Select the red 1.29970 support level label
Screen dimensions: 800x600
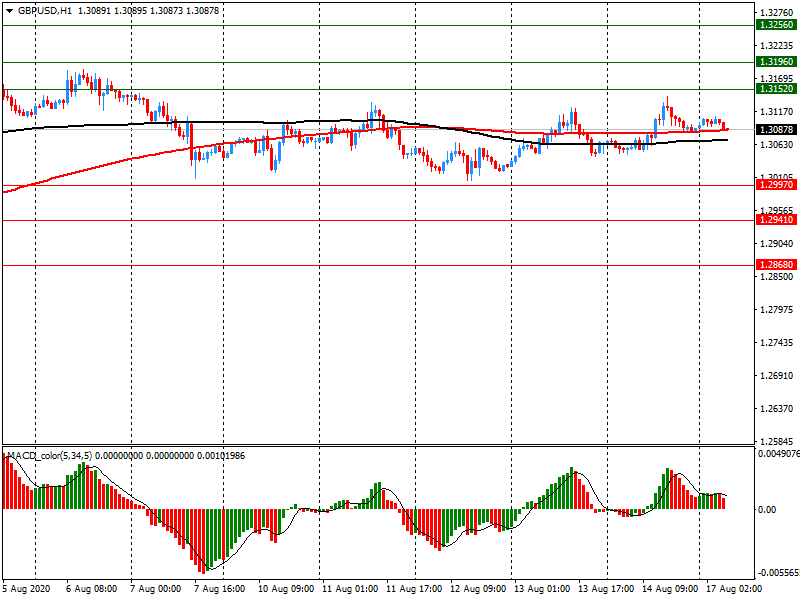click(776, 185)
